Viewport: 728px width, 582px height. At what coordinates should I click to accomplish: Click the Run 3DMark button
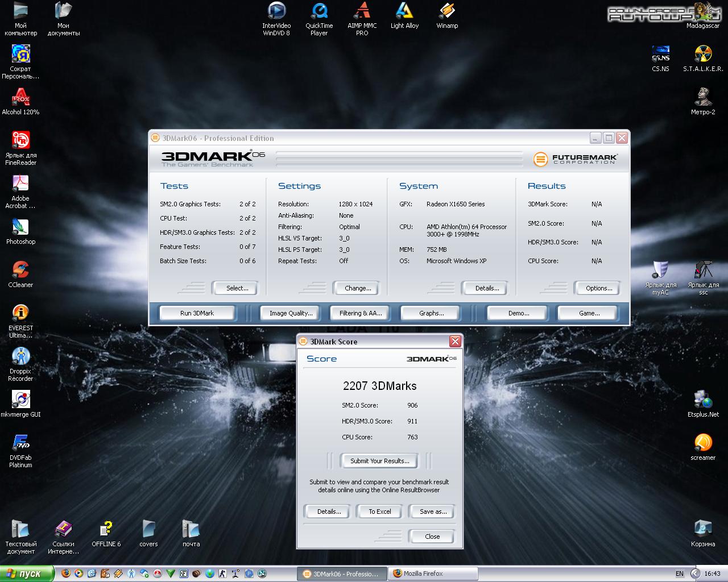point(197,313)
